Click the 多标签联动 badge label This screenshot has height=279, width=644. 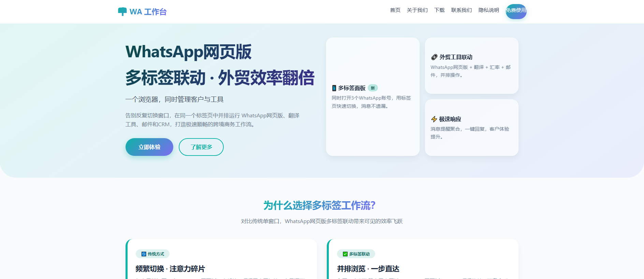[359, 254]
